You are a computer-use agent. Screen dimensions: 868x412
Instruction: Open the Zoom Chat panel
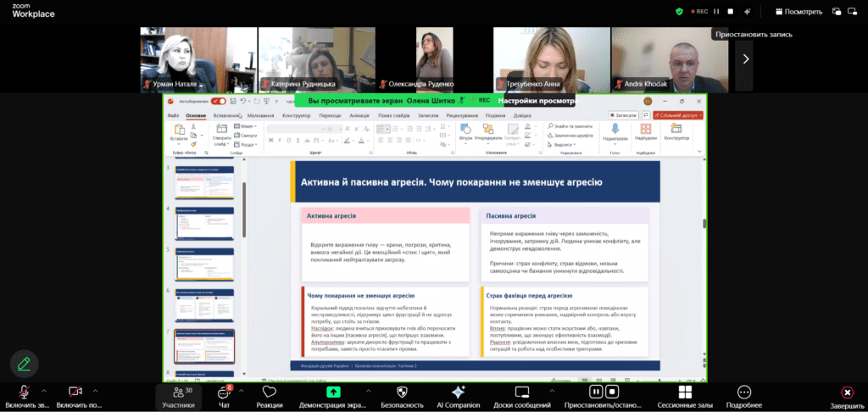tap(224, 397)
